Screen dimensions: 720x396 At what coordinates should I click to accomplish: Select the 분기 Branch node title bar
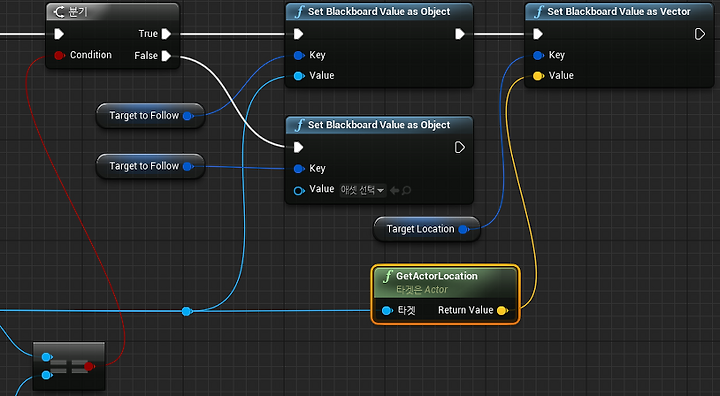pos(112,11)
